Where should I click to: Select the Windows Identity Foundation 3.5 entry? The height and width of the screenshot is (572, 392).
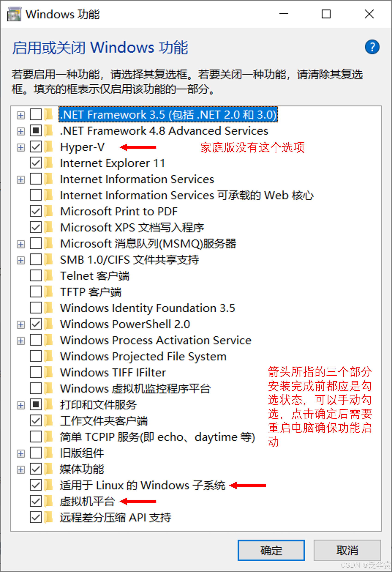tap(147, 308)
